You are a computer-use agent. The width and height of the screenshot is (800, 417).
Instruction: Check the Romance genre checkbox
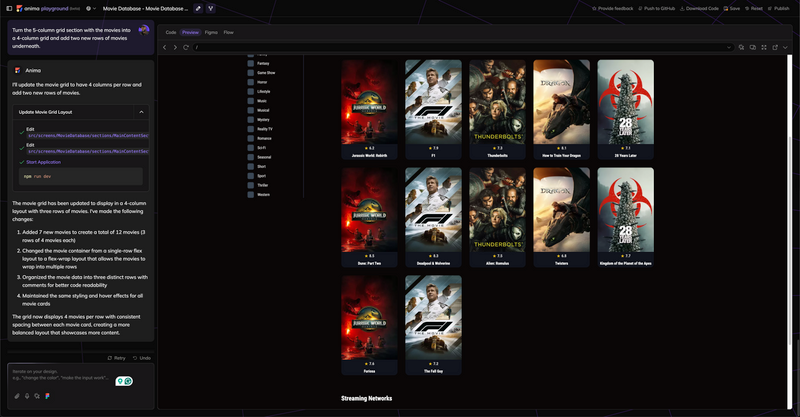[x=251, y=138]
